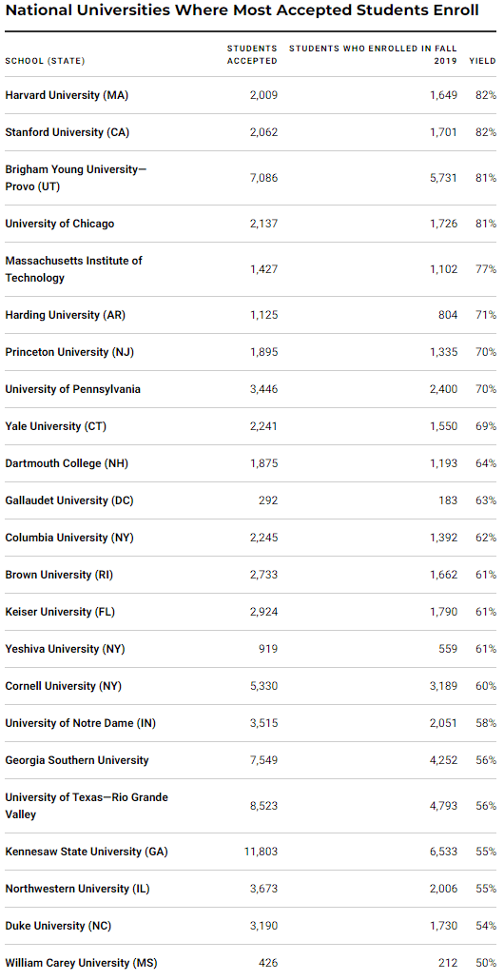504x980 pixels.
Task: Open University of Chicago entry
Action: point(60,224)
